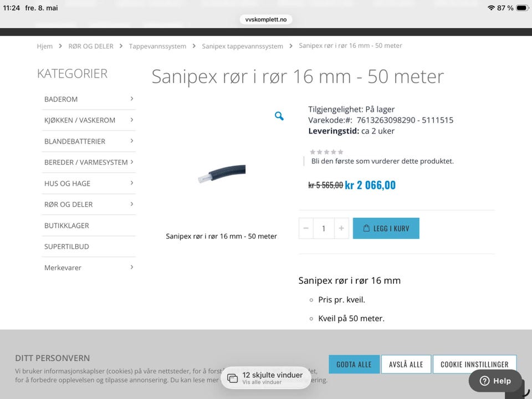This screenshot has height=399, width=532.
Task: Open the Help chat widget
Action: (x=495, y=381)
